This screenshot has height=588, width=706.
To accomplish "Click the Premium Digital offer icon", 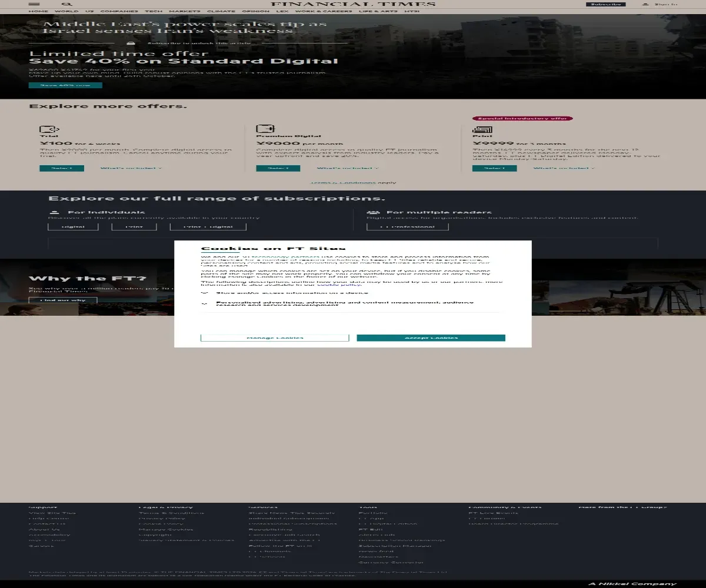I will [265, 129].
